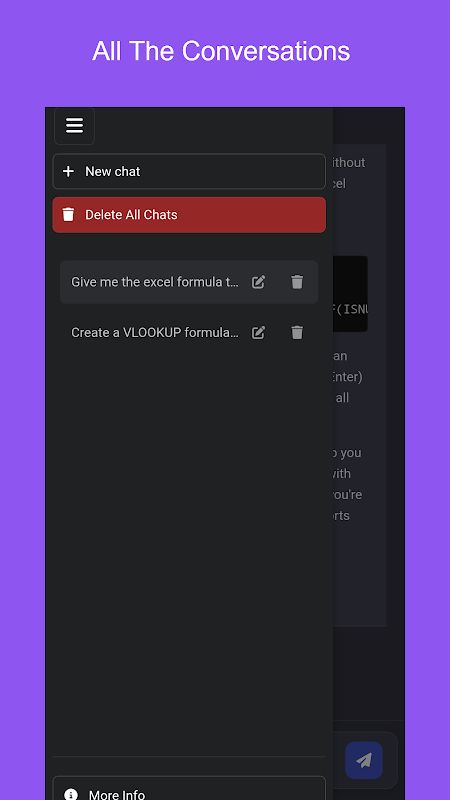Click the dimmed code block showing ISNU

(351, 294)
